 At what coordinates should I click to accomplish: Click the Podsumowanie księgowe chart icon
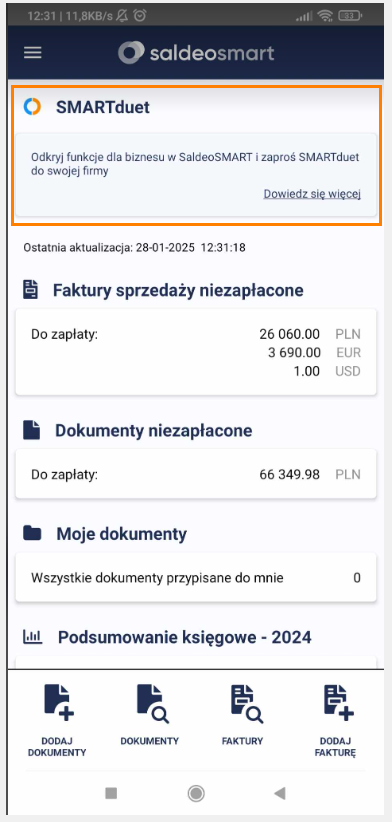[32, 637]
